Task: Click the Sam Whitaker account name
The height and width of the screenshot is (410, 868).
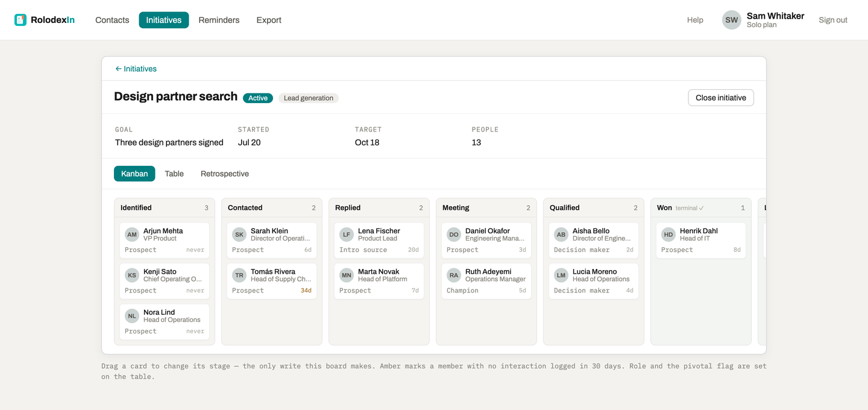Action: tap(775, 16)
